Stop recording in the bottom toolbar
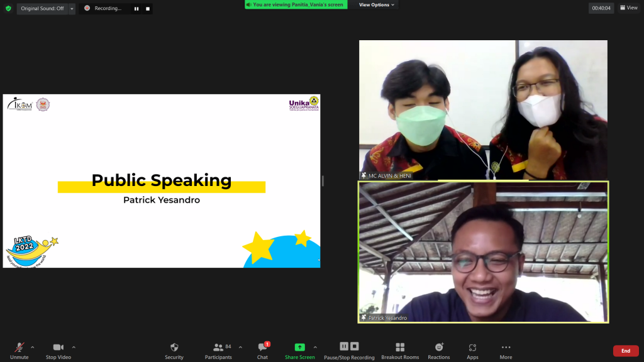Viewport: 644px width, 362px height. click(x=355, y=346)
